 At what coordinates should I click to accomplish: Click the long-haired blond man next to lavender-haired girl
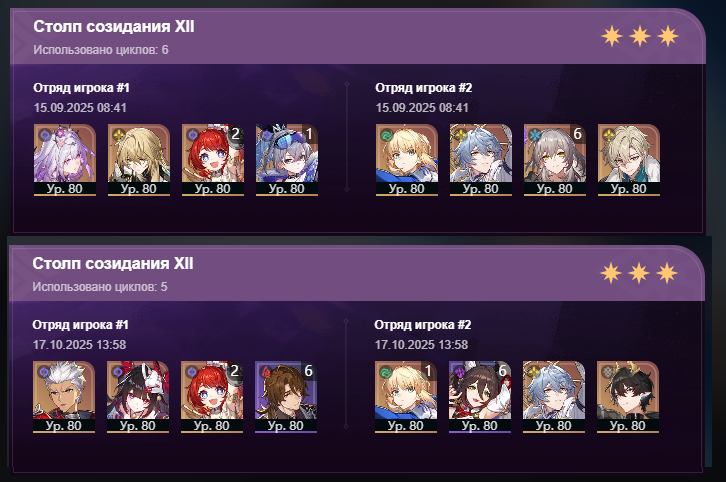pyautogui.click(x=139, y=160)
